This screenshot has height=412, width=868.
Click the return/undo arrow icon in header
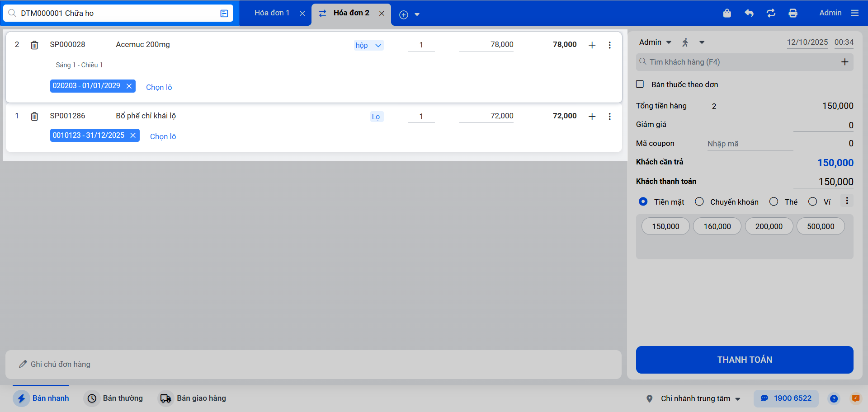click(x=749, y=13)
